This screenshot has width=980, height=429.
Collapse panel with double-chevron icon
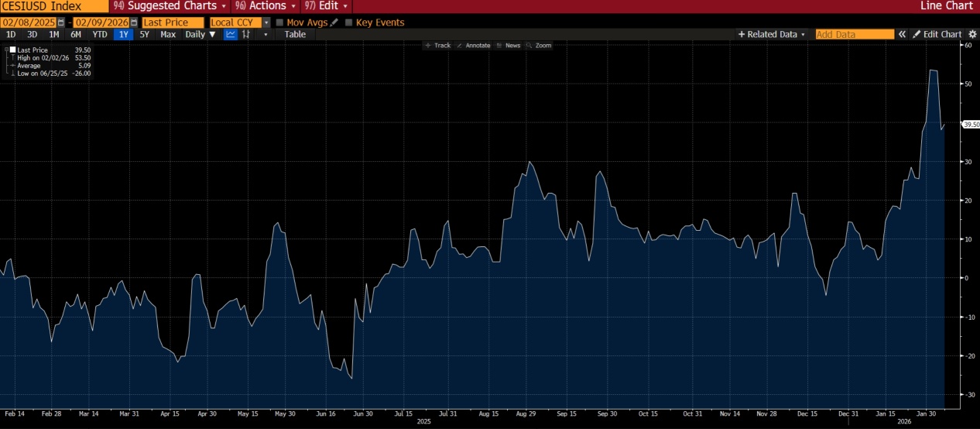click(902, 34)
